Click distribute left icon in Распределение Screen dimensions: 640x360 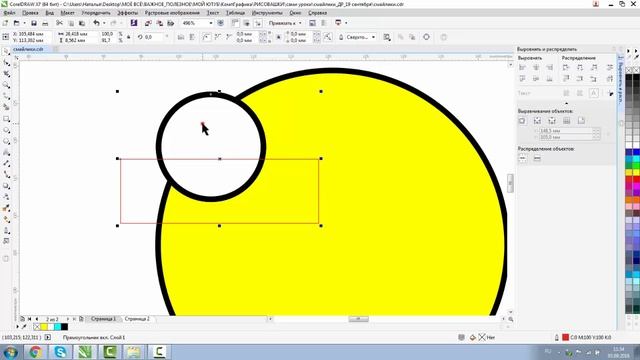(x=566, y=67)
